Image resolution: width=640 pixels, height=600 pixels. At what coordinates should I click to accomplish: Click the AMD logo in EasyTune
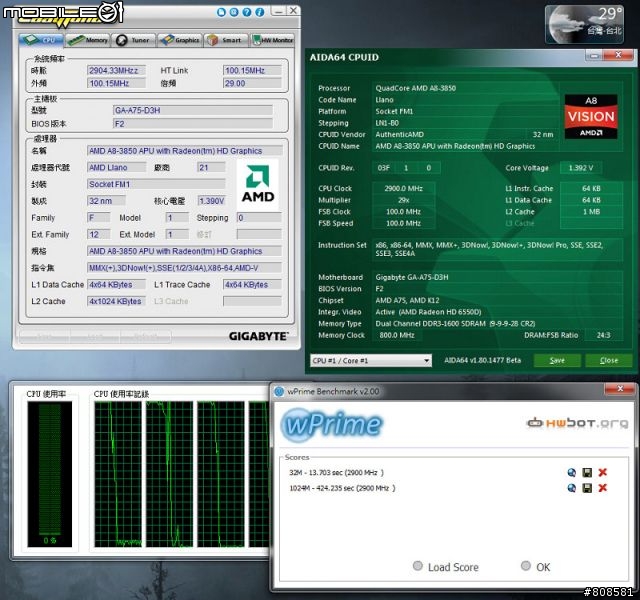(258, 184)
